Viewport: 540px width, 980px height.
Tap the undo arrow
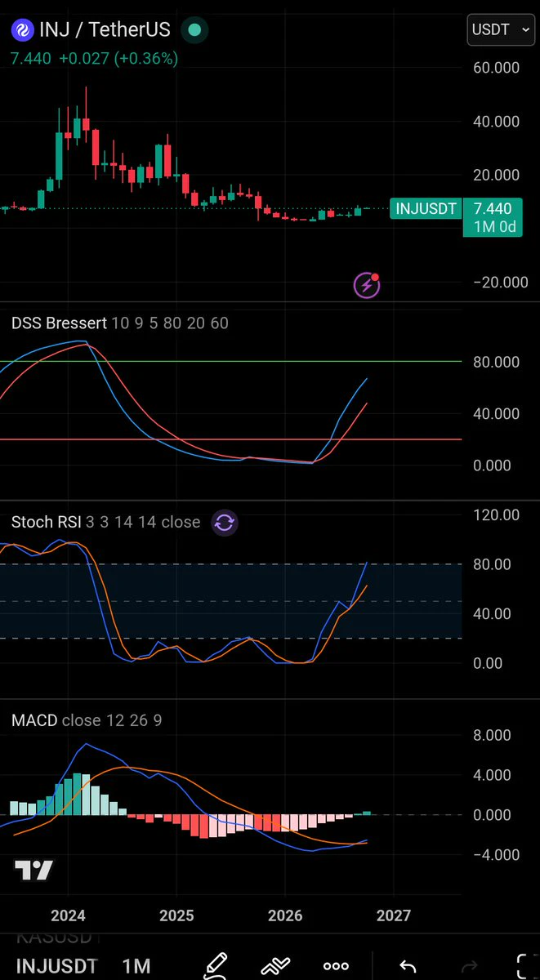(x=408, y=966)
